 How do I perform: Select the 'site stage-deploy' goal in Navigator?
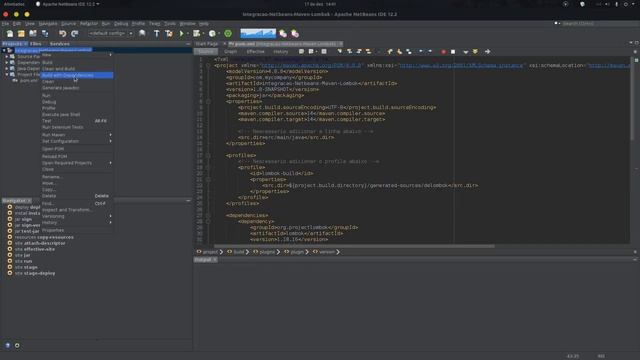35,273
